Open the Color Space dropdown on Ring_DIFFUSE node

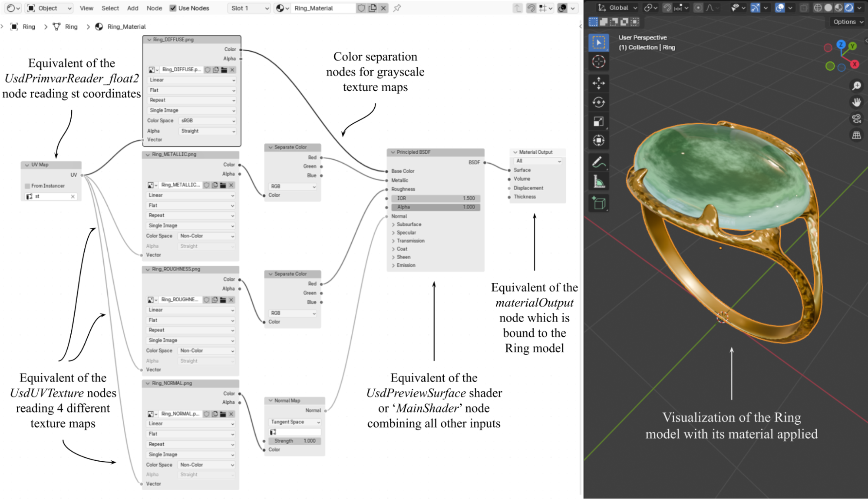[x=207, y=120]
